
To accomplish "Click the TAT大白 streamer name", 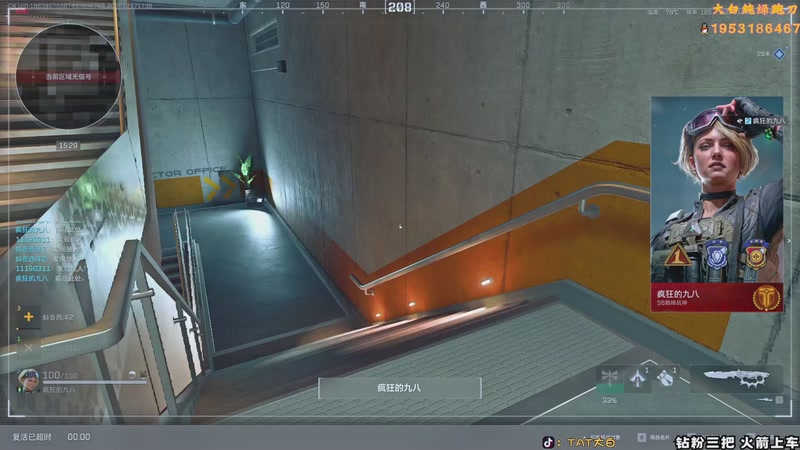I will click(x=592, y=442).
